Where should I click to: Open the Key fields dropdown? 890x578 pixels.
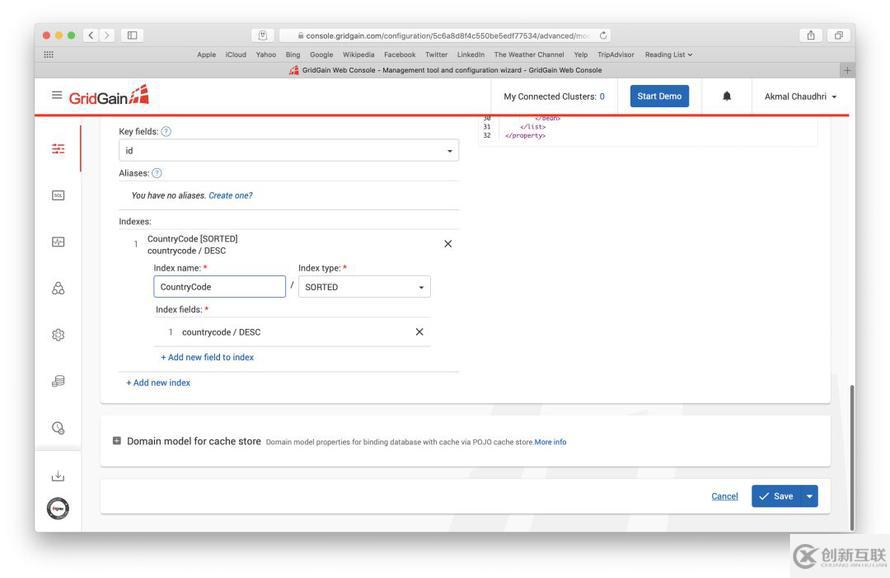[x=288, y=151]
